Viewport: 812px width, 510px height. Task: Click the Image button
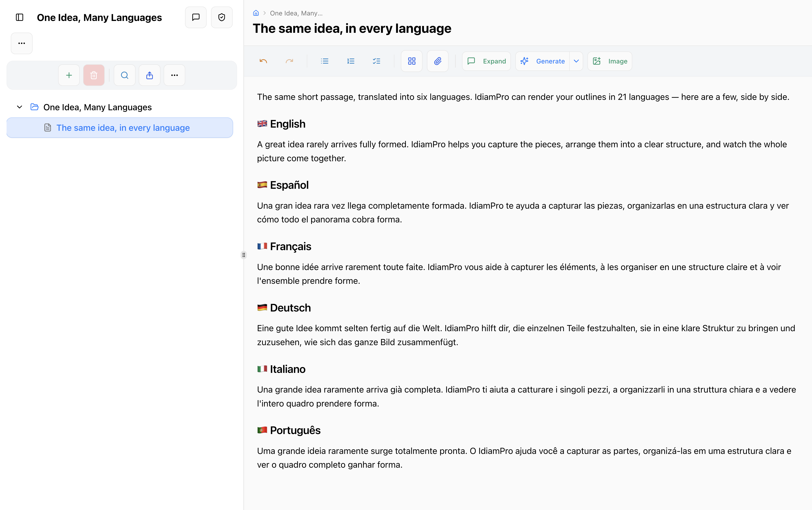pyautogui.click(x=610, y=61)
